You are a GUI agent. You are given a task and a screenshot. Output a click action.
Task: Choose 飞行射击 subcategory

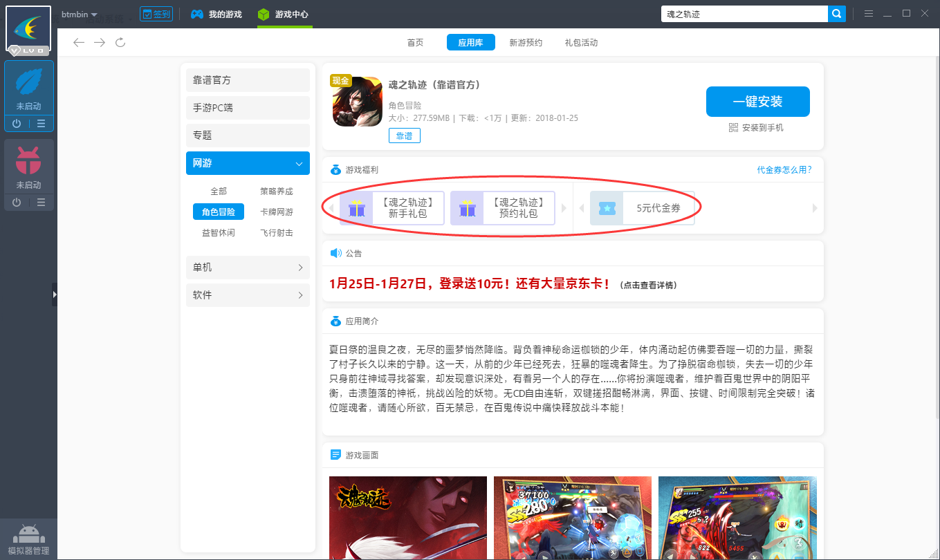click(277, 233)
